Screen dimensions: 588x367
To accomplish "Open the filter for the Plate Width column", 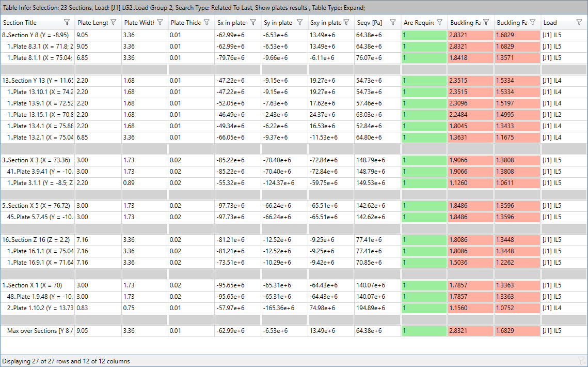I will 159,23.
